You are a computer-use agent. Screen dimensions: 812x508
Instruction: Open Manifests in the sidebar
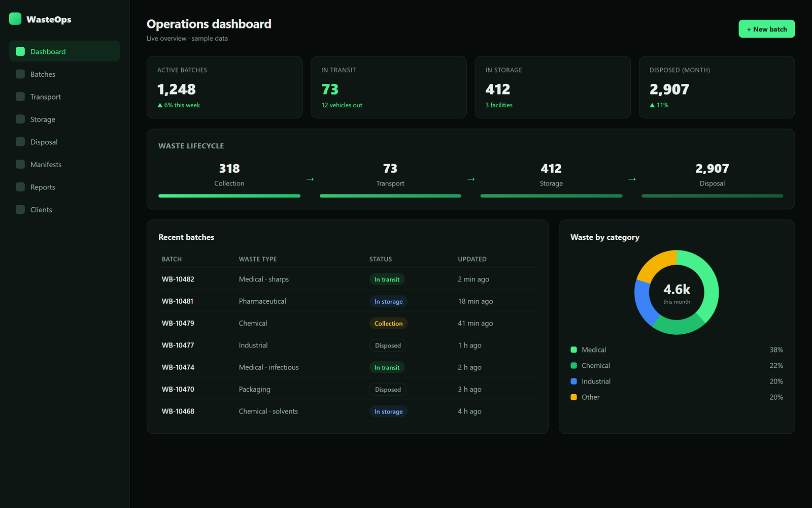[x=64, y=165]
